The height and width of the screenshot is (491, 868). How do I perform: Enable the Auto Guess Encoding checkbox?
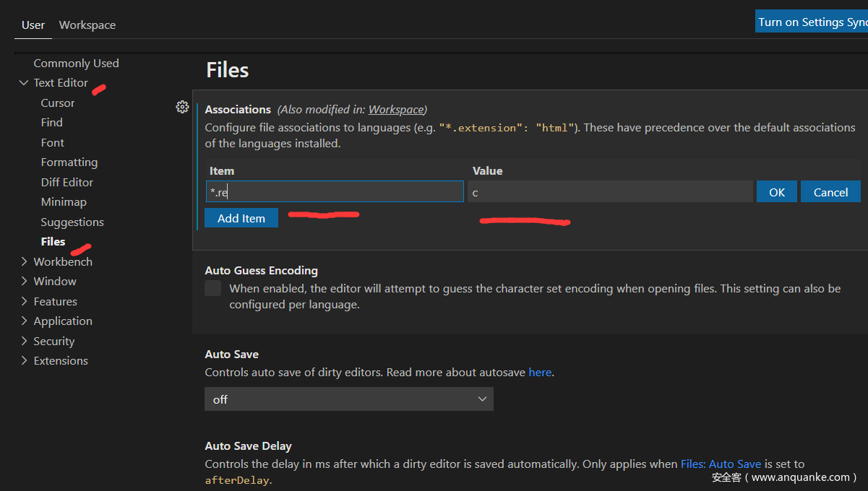[x=213, y=289]
